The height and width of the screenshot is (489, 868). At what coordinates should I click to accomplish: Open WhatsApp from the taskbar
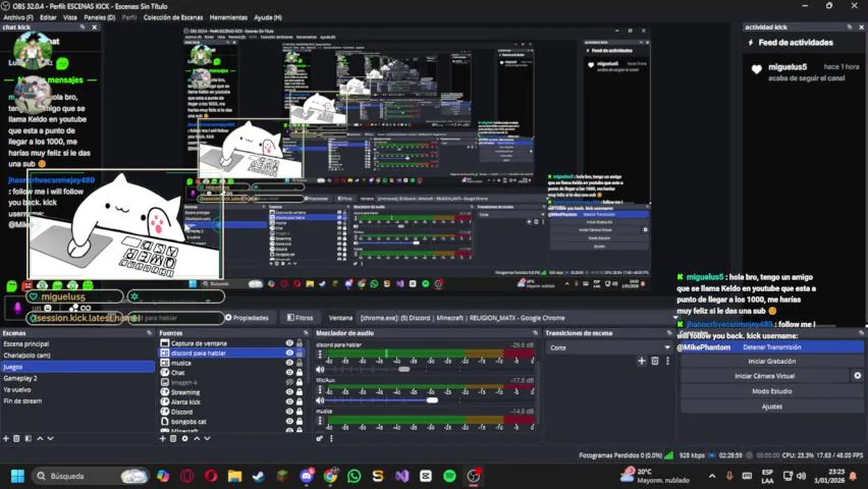click(354, 476)
